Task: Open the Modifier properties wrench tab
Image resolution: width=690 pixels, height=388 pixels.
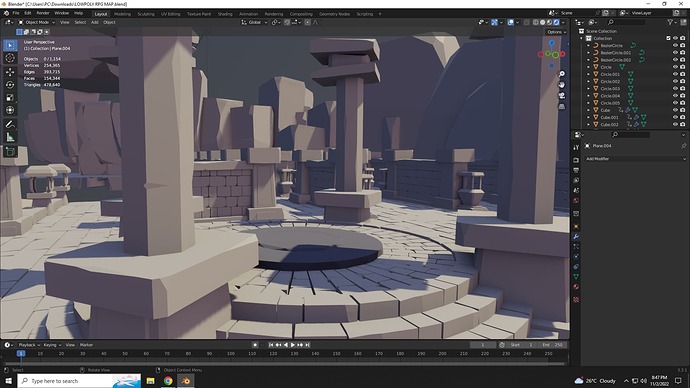Action: [576, 236]
